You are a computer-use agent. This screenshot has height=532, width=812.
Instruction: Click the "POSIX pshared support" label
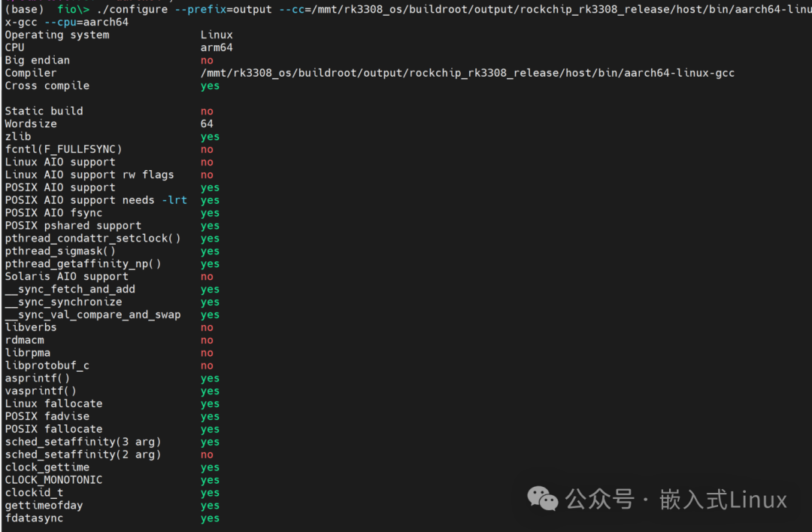click(x=73, y=226)
